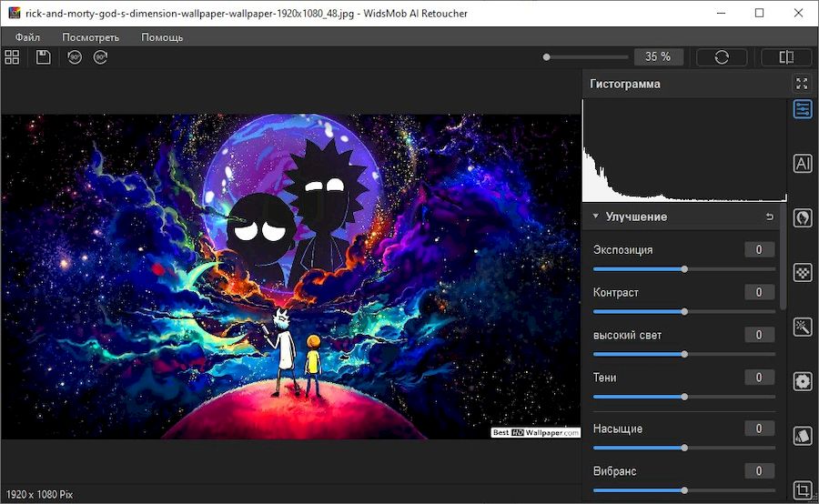This screenshot has height=504, width=819.
Task: Click the высокий свет value box
Action: click(760, 335)
